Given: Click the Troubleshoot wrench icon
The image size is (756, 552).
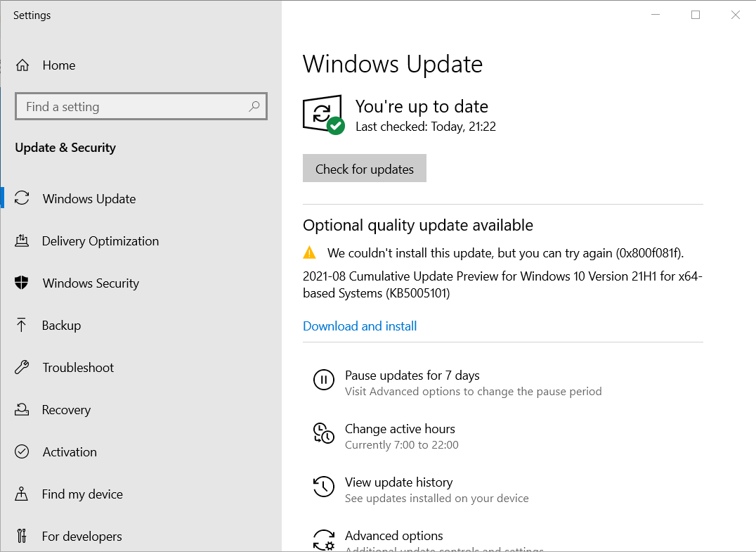Looking at the screenshot, I should pos(22,367).
